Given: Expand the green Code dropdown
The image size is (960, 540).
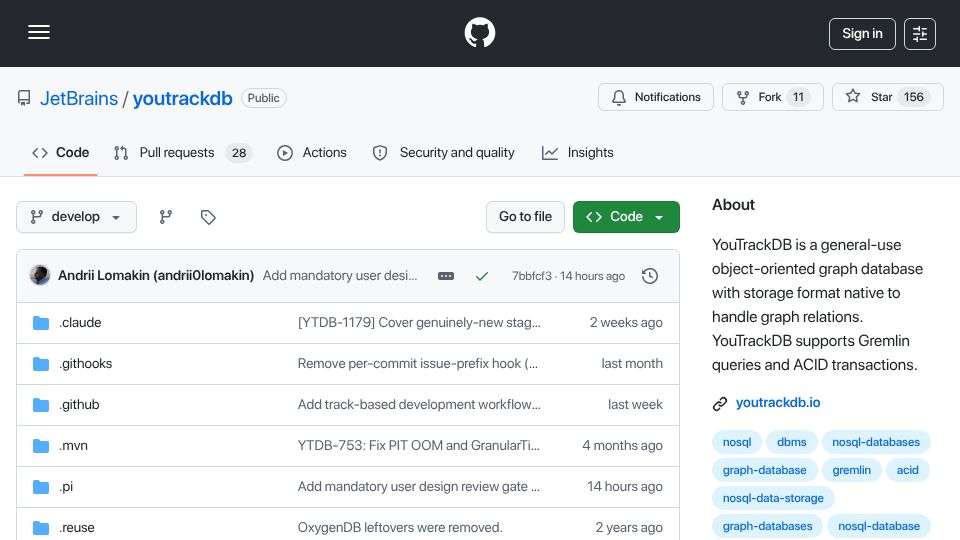Looking at the screenshot, I should click(x=626, y=217).
